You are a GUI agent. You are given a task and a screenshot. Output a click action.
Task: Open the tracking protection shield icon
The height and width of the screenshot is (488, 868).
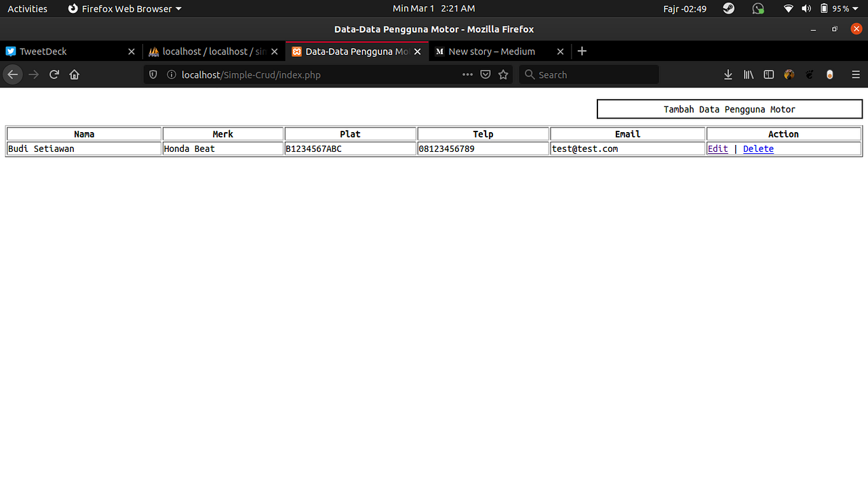coord(153,75)
